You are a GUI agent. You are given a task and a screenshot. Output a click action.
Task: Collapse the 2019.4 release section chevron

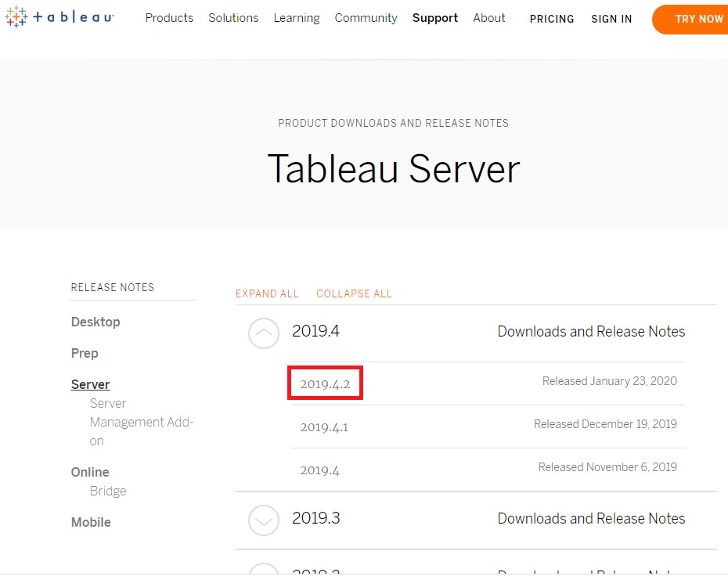tap(264, 333)
